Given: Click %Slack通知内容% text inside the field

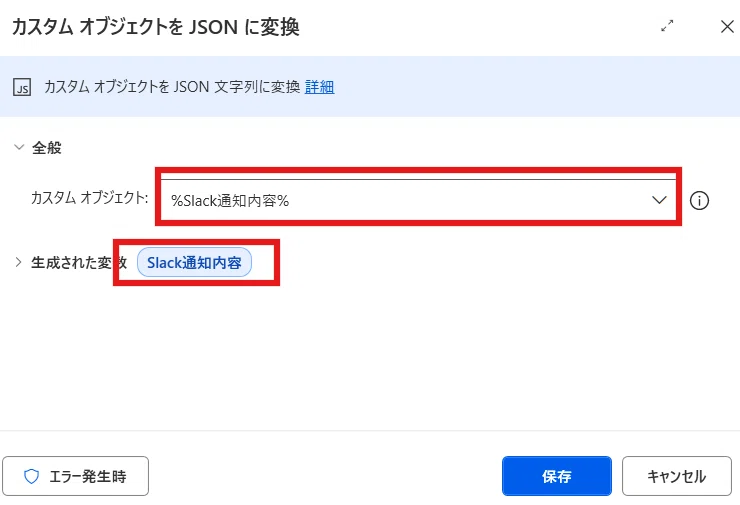Looking at the screenshot, I should coord(230,201).
